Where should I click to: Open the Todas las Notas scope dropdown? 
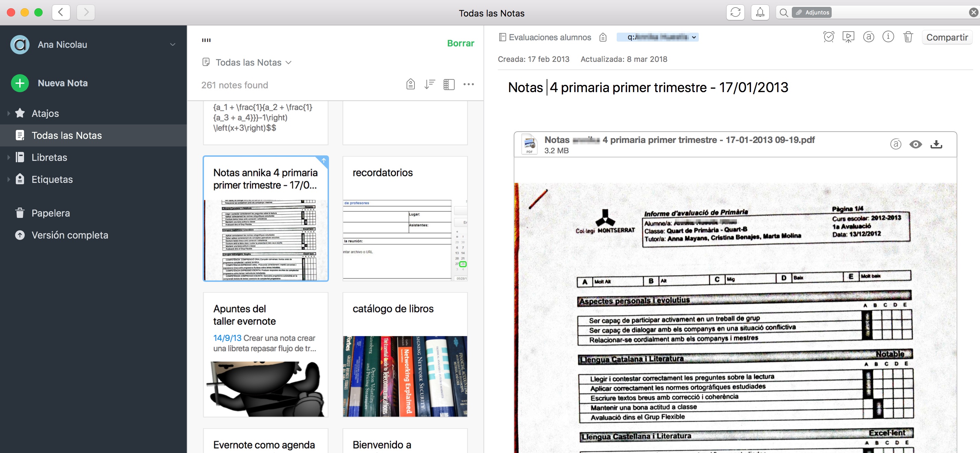[247, 62]
